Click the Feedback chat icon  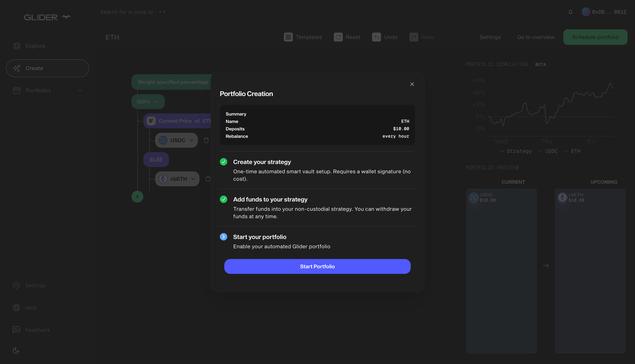point(16,330)
